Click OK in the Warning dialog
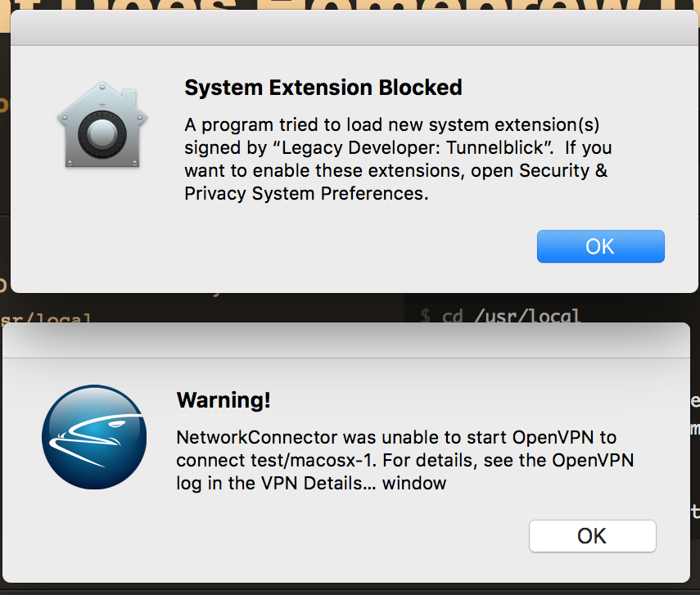This screenshot has height=595, width=700. (593, 536)
